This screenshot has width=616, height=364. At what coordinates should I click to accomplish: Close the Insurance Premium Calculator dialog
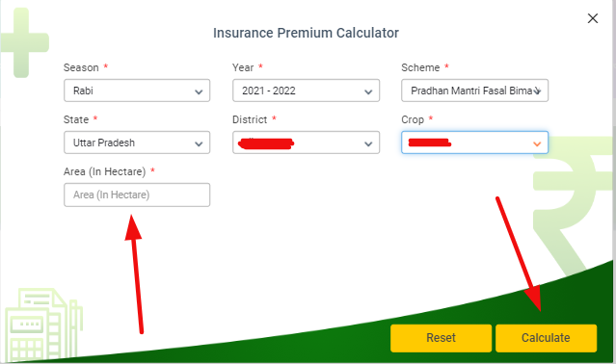(x=593, y=18)
